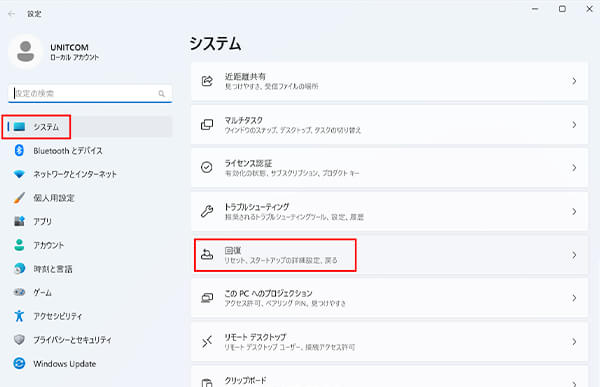Minimize the settings window
This screenshot has width=600, height=387.
[535, 9]
